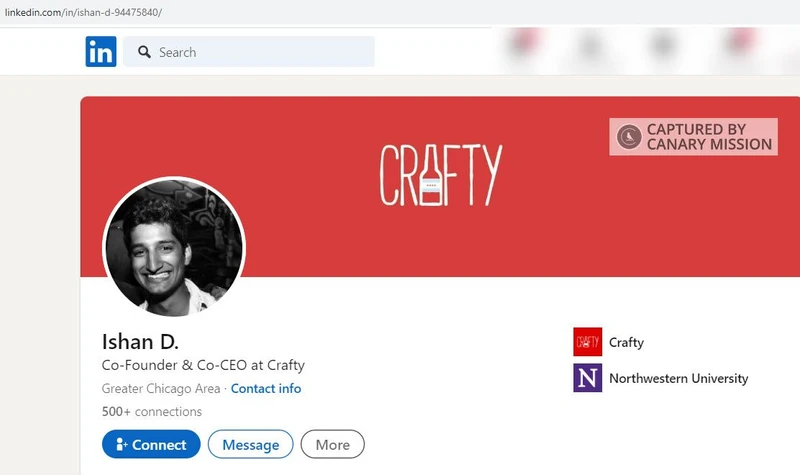Click the Crafty company logo icon

coord(587,341)
